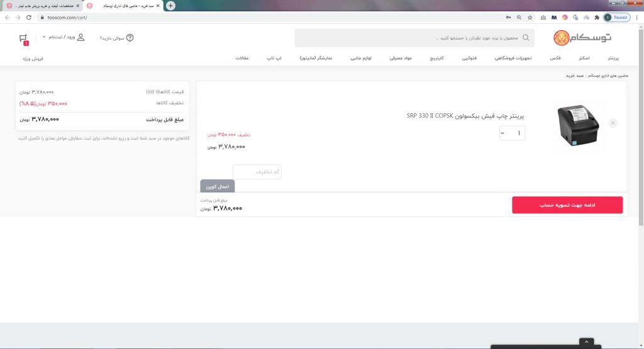Click the فروش ویژه special sale link
The width and height of the screenshot is (644, 349).
click(33, 58)
